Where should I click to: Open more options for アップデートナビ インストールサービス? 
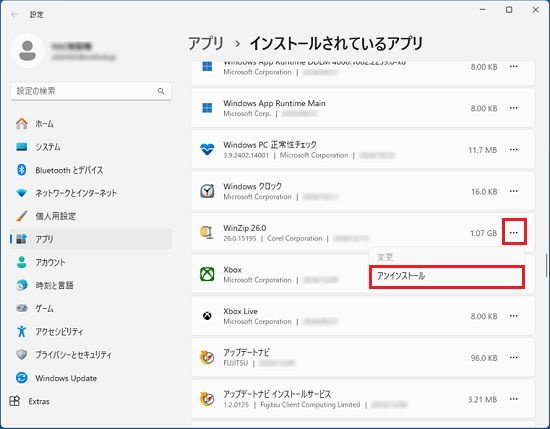514,399
